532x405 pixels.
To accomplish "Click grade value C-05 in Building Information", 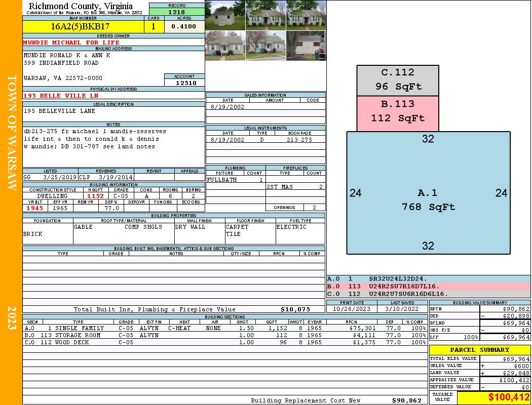I will click(121, 196).
